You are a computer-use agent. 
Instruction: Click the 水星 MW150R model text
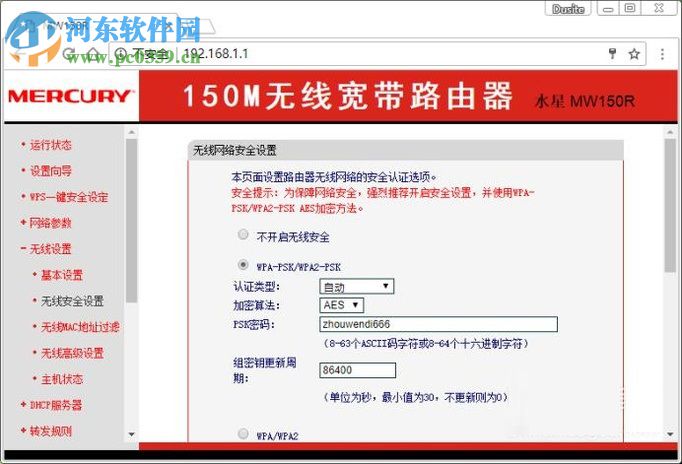point(585,101)
